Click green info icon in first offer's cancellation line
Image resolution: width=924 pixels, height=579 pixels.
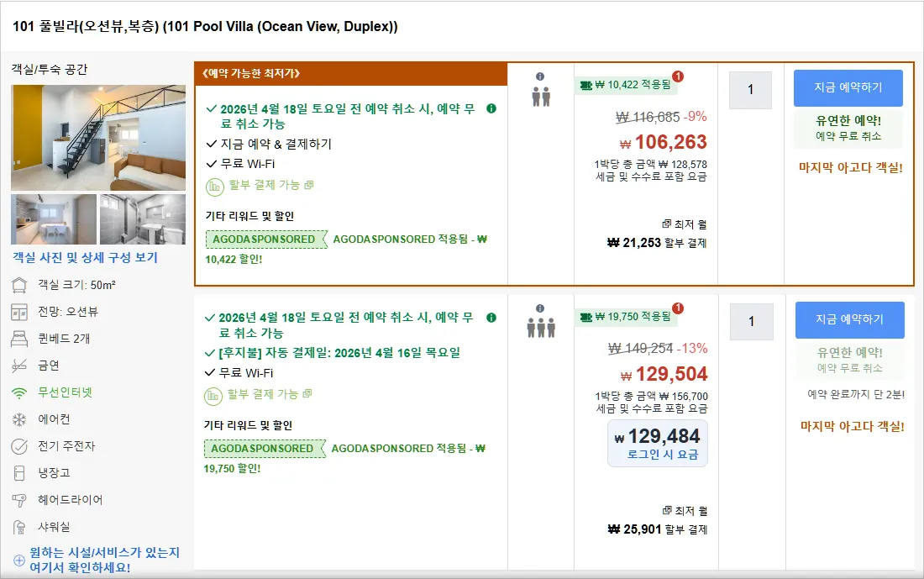coord(491,108)
